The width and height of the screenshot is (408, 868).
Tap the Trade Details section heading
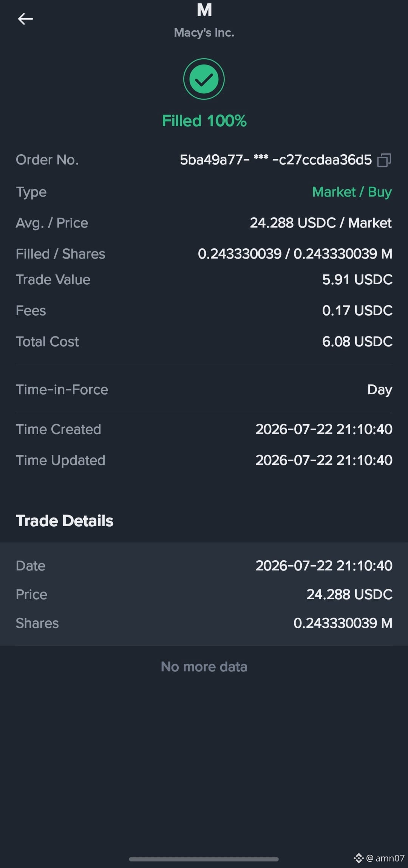pos(65,521)
